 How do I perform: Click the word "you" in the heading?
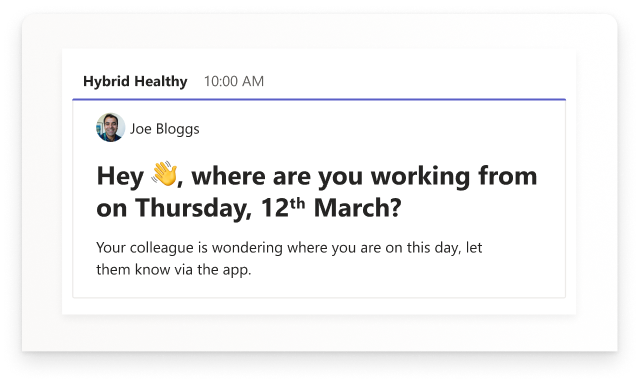coord(340,178)
